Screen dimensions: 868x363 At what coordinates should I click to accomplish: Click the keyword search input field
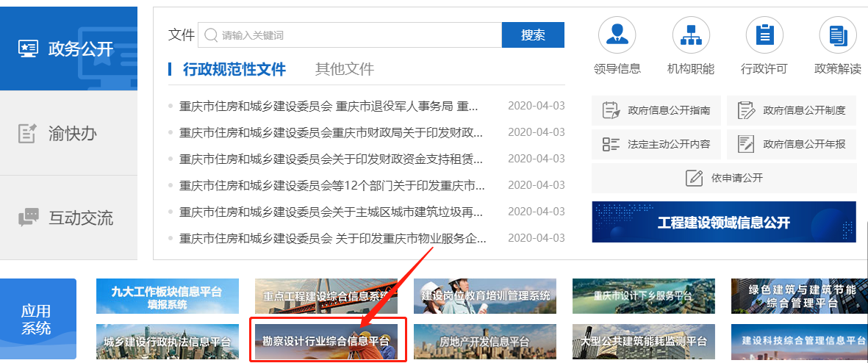click(x=353, y=35)
